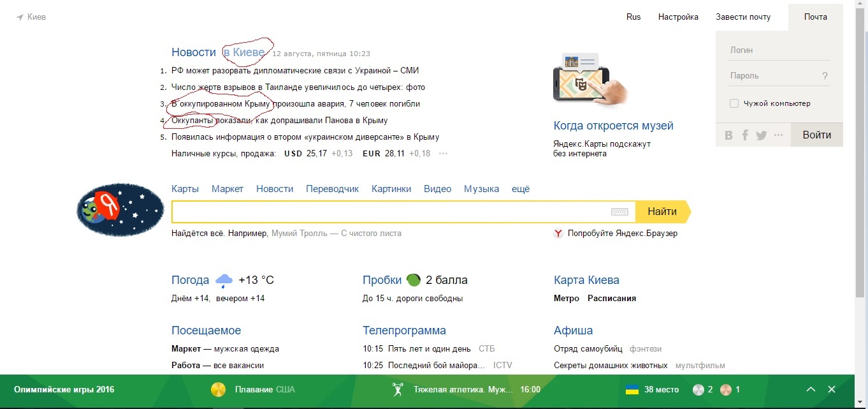Screen dimensions: 868x409
Task: Open the Пробки traffic link
Action: click(x=382, y=280)
